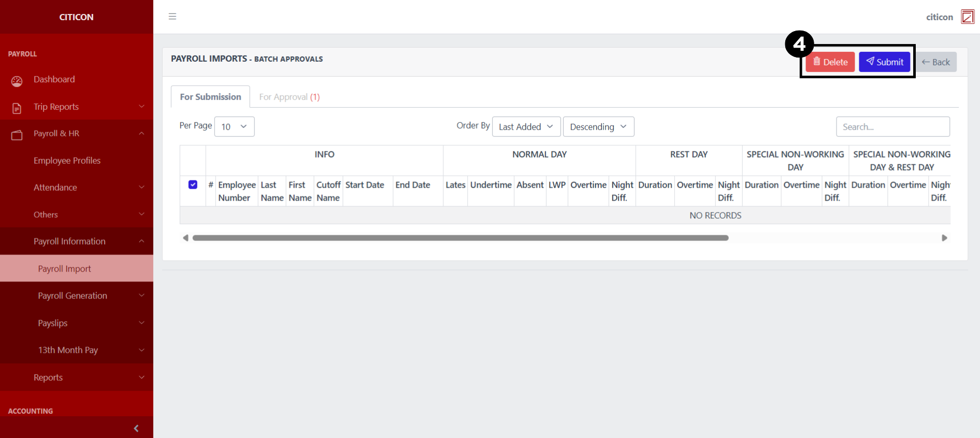The image size is (980, 438).
Task: Click the Dashboard gauge icon
Action: pyautogui.click(x=17, y=81)
